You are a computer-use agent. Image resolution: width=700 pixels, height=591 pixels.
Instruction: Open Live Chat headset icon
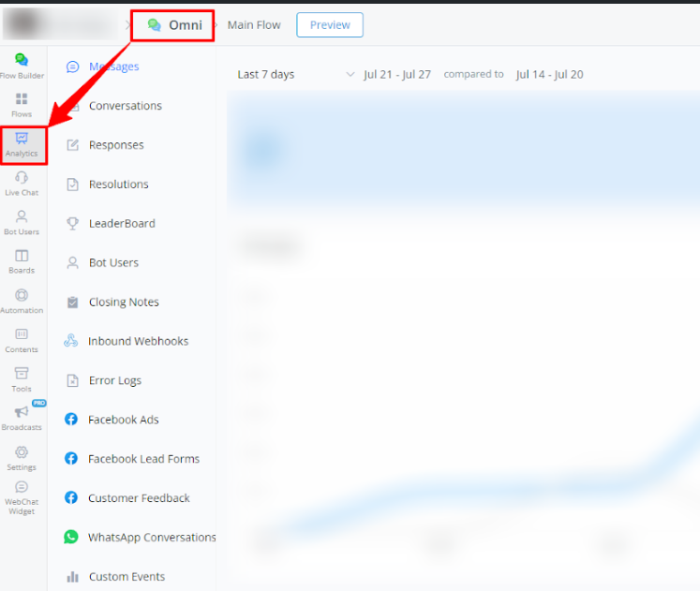[22, 183]
